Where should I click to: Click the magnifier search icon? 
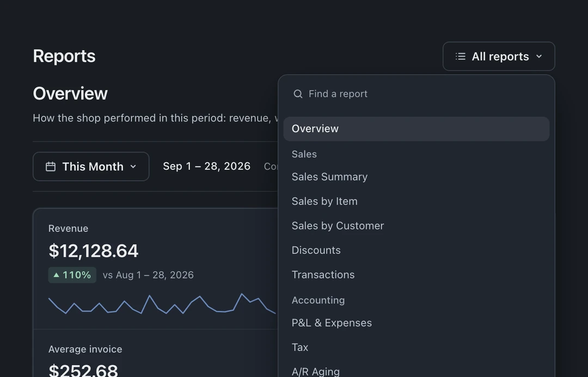pos(298,94)
